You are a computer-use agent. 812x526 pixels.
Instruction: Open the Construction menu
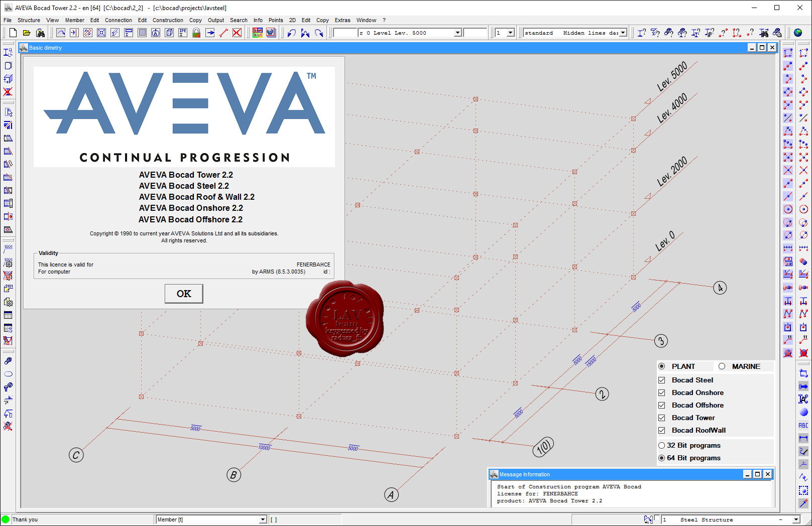point(168,20)
